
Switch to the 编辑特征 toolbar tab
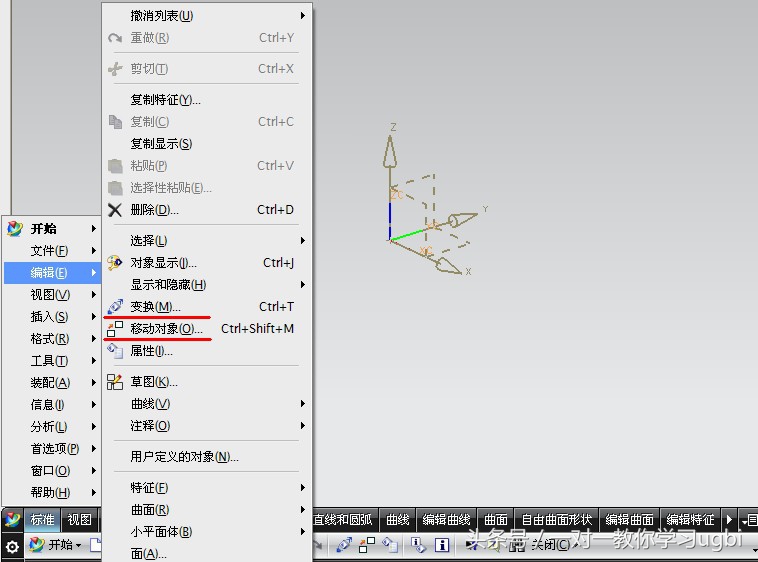pyautogui.click(x=690, y=519)
